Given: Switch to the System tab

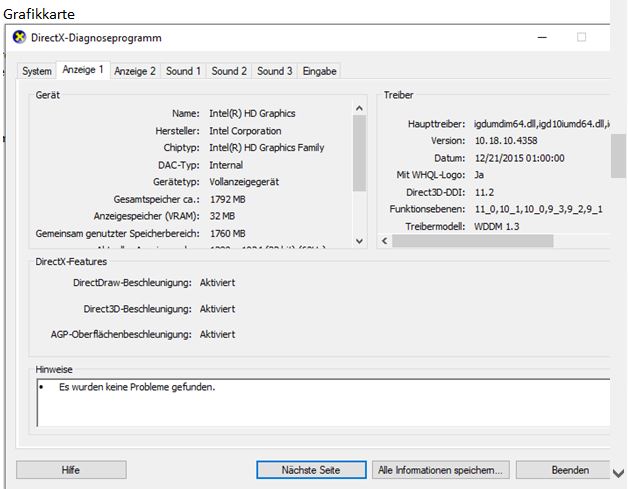Looking at the screenshot, I should coord(37,71).
